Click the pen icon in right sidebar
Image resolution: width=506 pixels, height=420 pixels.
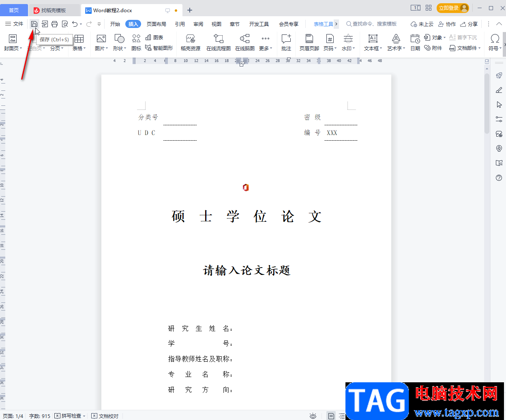click(x=499, y=90)
